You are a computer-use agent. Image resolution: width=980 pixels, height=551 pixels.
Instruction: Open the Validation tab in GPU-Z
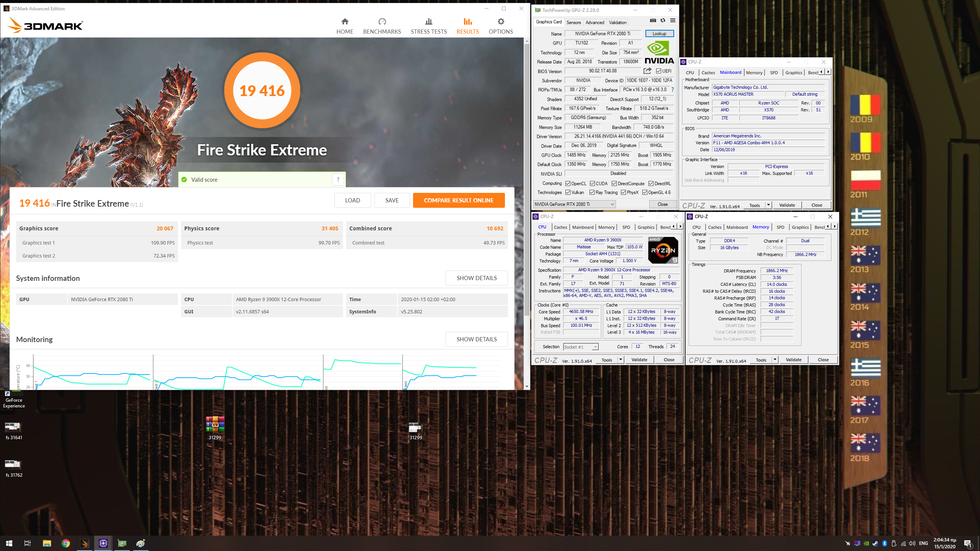(x=617, y=22)
